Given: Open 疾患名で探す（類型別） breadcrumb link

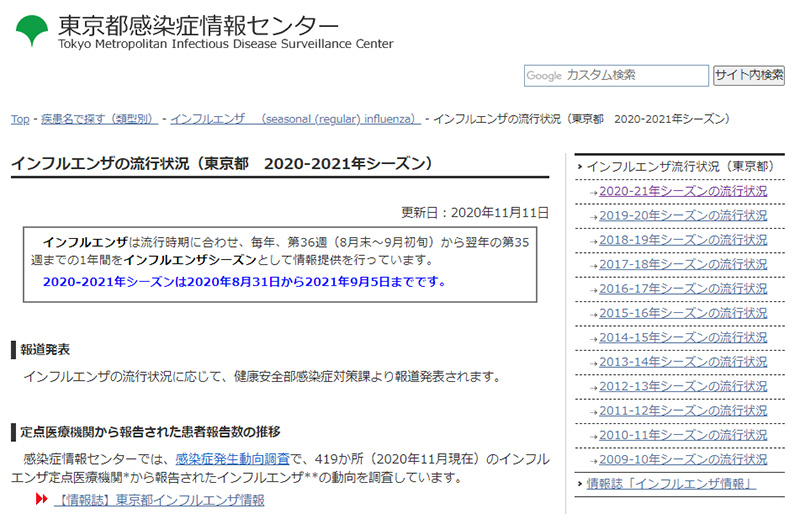Looking at the screenshot, I should coord(98,119).
